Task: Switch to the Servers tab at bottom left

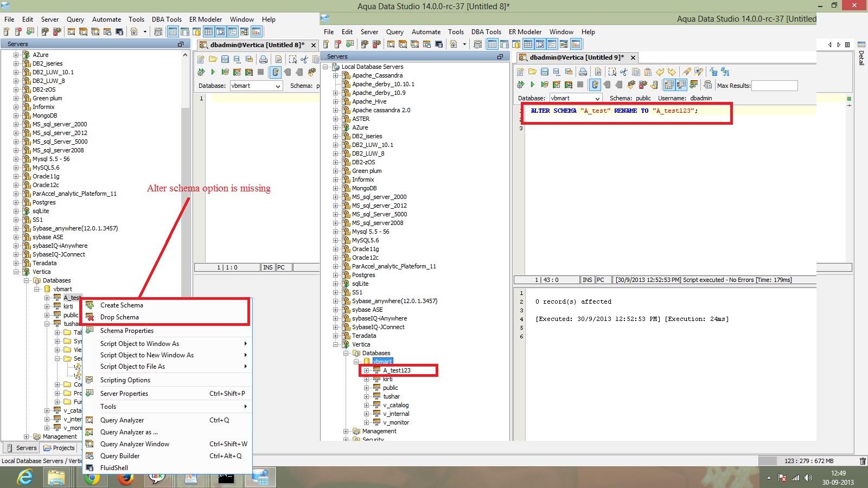Action: 21,448
